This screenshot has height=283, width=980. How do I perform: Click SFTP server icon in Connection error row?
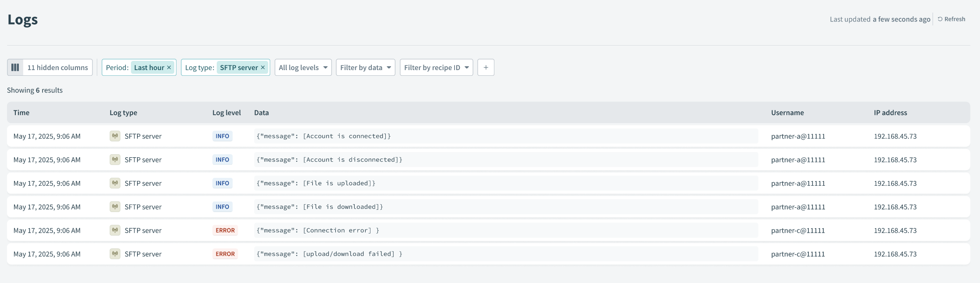pyautogui.click(x=115, y=230)
